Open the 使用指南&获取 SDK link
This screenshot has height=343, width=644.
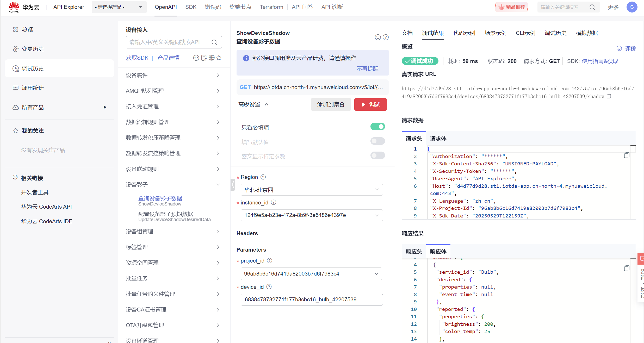coord(600,61)
